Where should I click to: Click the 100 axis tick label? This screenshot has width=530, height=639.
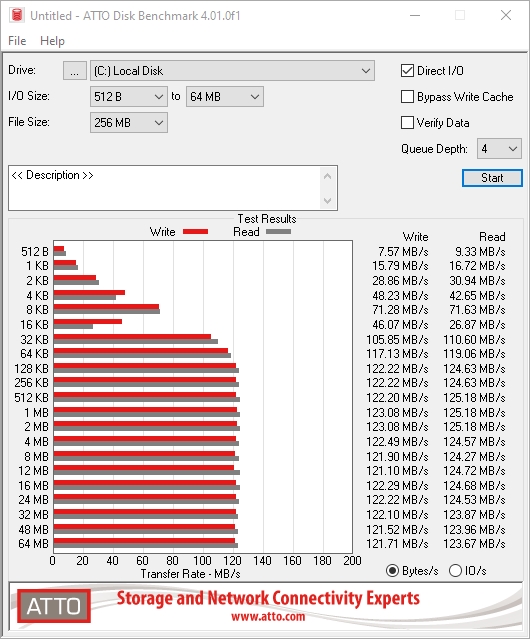click(x=202, y=561)
